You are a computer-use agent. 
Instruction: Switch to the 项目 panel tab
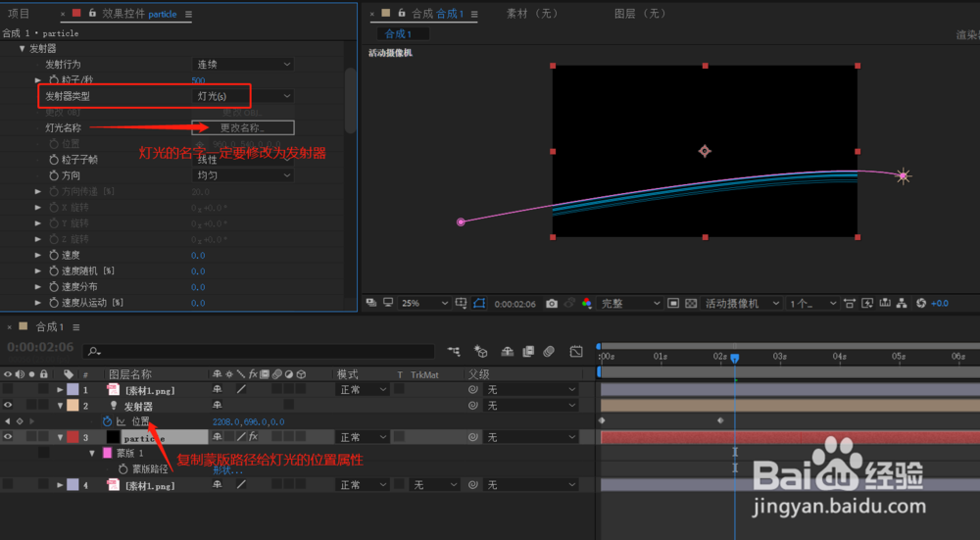19,13
